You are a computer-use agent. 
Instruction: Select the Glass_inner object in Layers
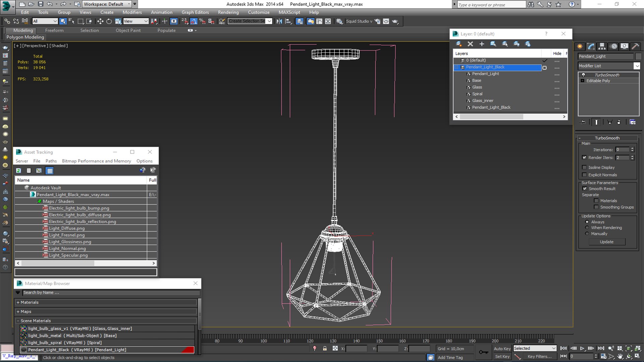coord(482,101)
